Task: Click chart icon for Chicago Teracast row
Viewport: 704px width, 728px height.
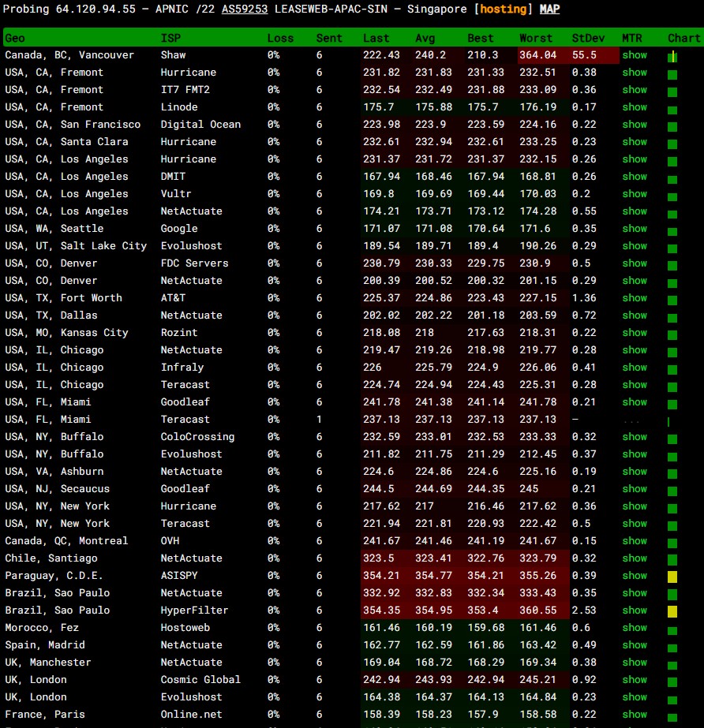Action: pyautogui.click(x=672, y=387)
